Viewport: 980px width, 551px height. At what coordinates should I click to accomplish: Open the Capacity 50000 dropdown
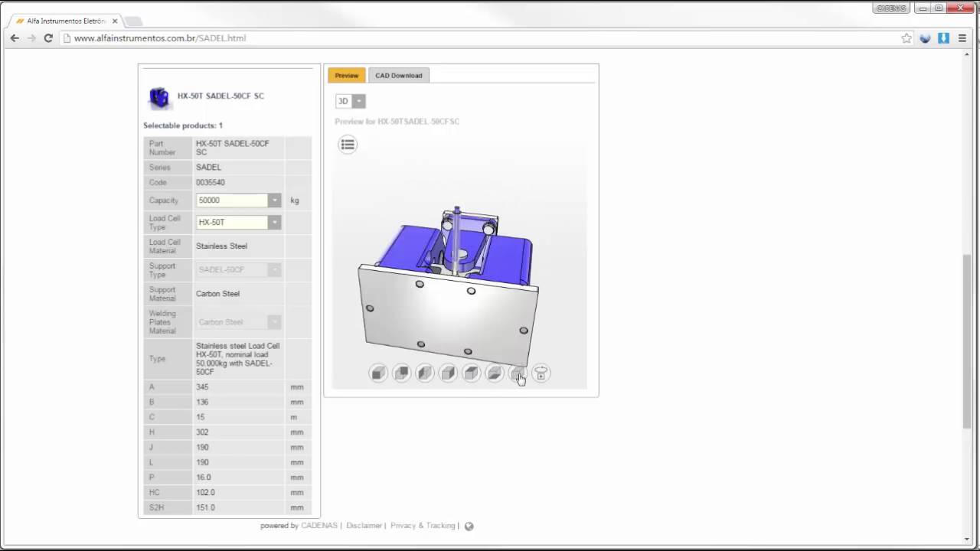[x=238, y=201]
